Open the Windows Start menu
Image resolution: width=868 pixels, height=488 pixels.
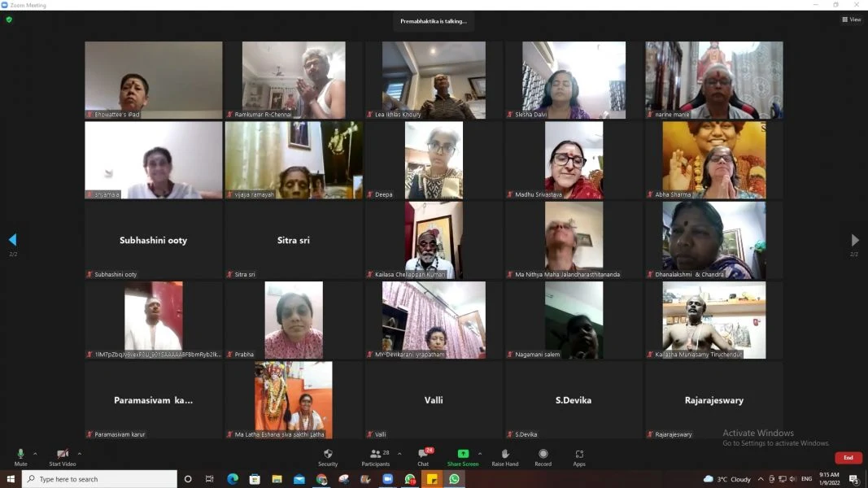click(x=11, y=478)
